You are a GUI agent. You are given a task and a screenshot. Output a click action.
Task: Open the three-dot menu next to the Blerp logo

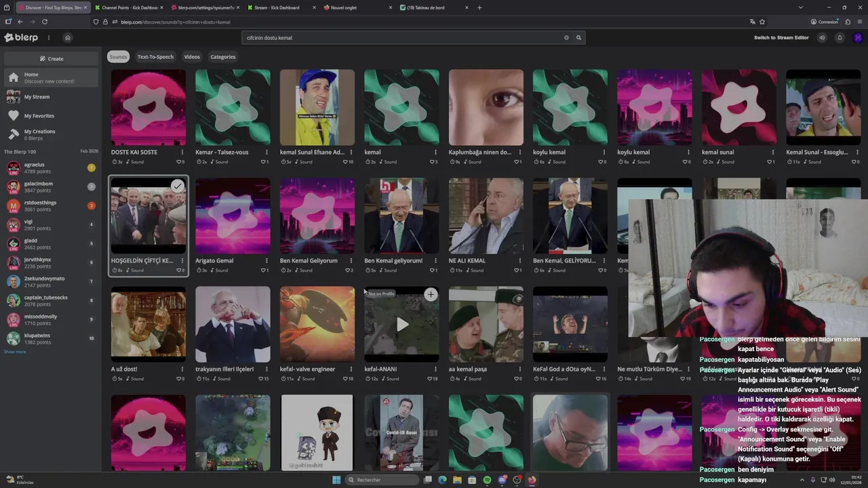[48, 37]
